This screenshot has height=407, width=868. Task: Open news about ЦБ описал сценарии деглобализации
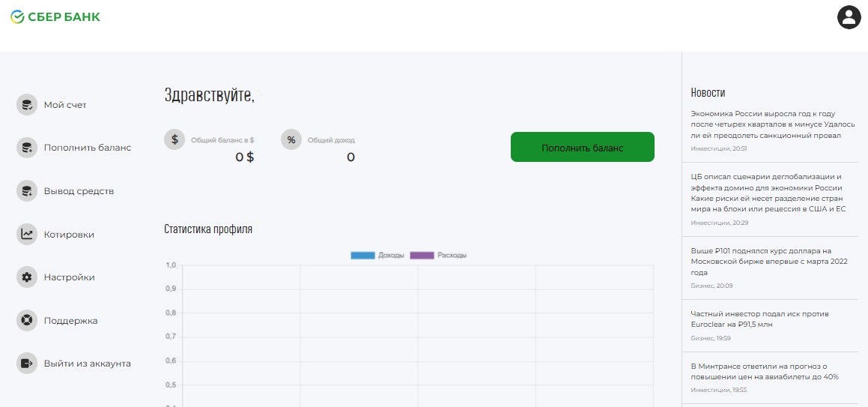click(x=769, y=193)
